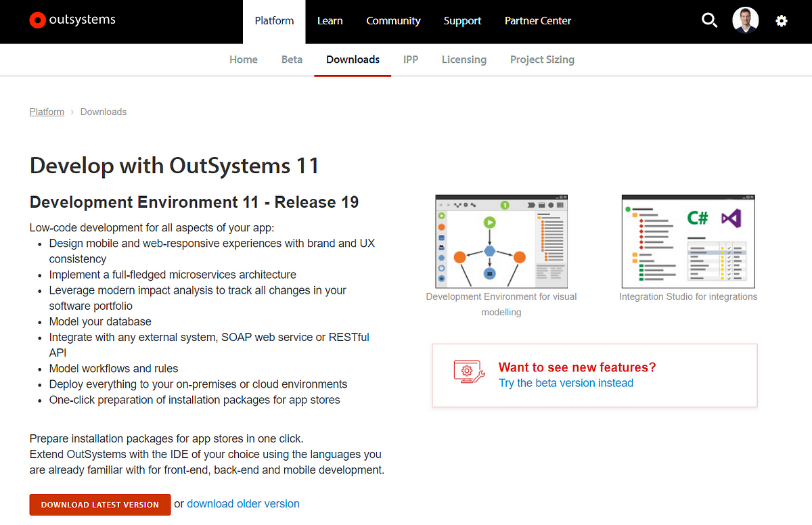Image resolution: width=812 pixels, height=525 pixels.
Task: Click the Downloads breadcrumb text
Action: (104, 112)
